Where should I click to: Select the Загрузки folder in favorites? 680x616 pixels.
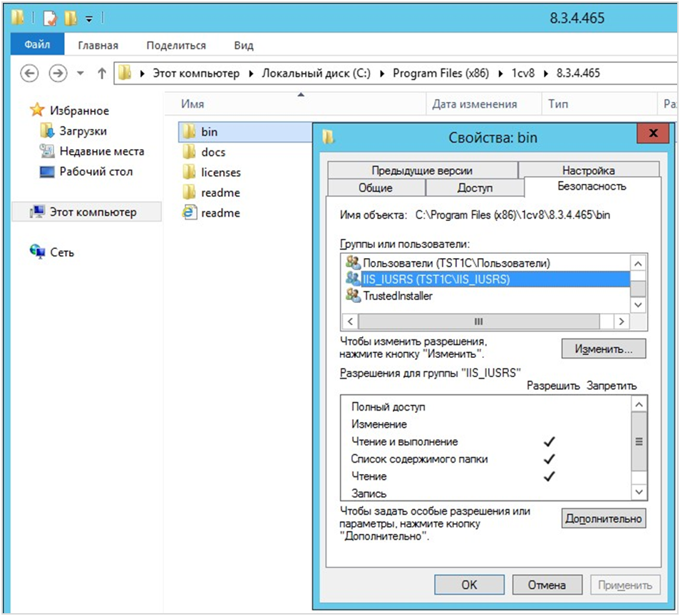47,131
